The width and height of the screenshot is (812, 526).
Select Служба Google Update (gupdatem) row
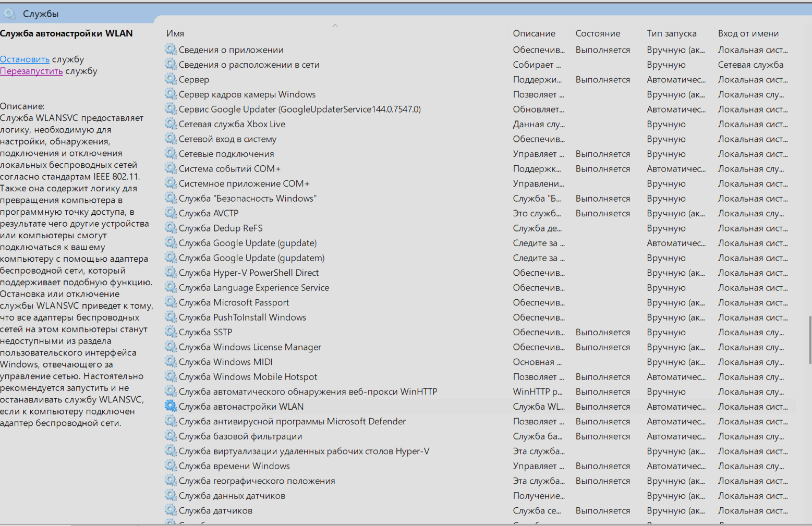pyautogui.click(x=480, y=258)
